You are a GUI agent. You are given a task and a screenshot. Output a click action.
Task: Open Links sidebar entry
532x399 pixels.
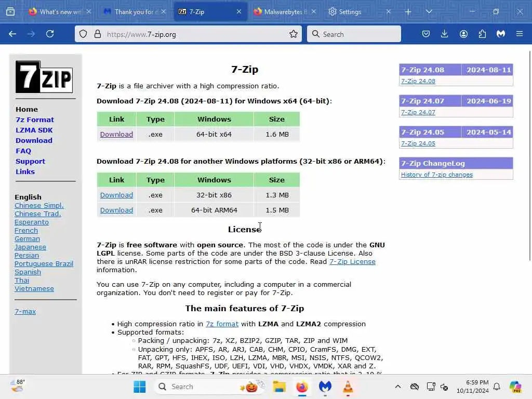click(x=25, y=171)
